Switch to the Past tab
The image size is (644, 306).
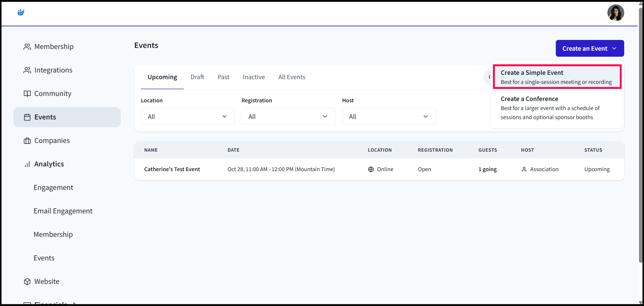pyautogui.click(x=223, y=77)
